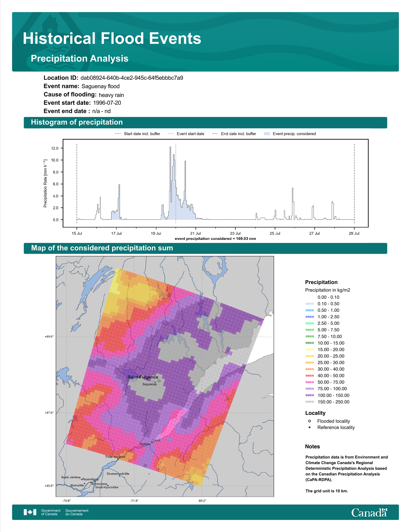Click the Event precip. considered legend box
The height and width of the screenshot is (532, 411).
(x=267, y=134)
